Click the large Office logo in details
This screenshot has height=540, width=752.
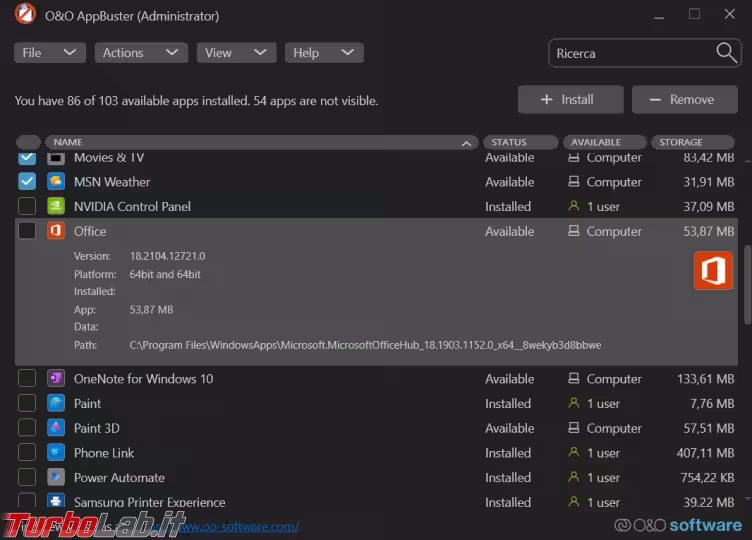pyautogui.click(x=713, y=270)
